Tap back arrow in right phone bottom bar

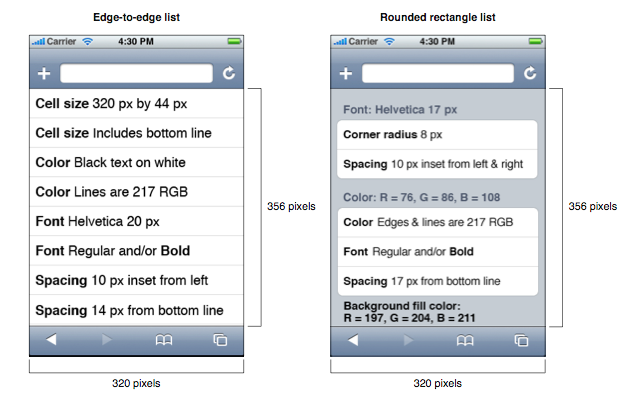click(353, 340)
